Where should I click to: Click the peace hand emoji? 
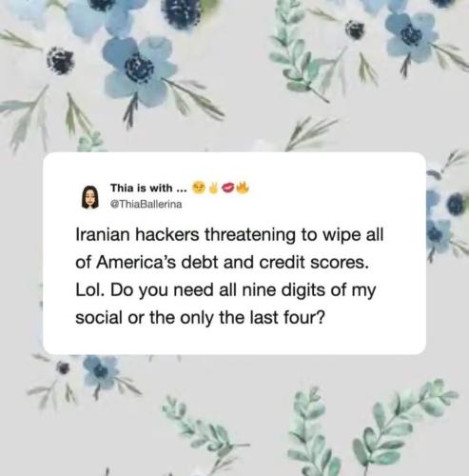tap(213, 188)
